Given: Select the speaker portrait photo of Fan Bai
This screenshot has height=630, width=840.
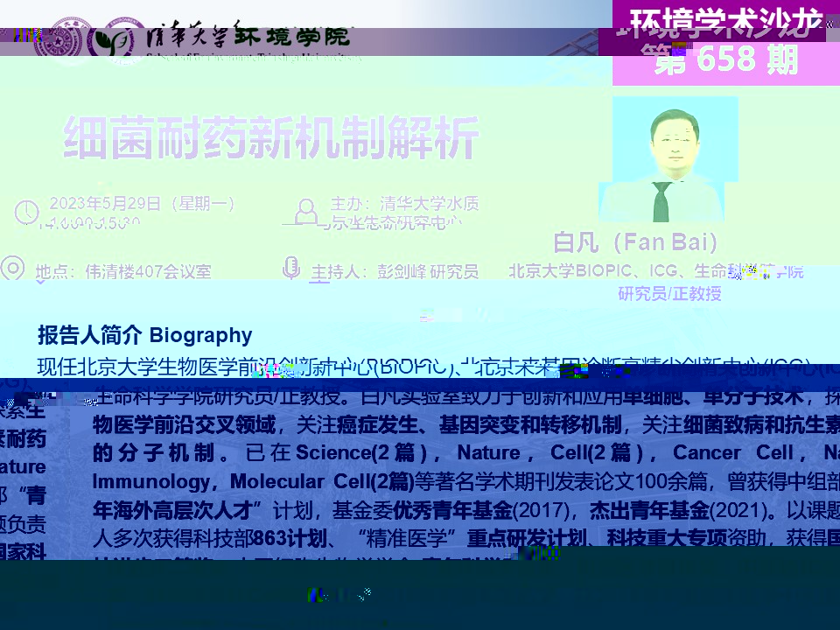Looking at the screenshot, I should point(667,159).
